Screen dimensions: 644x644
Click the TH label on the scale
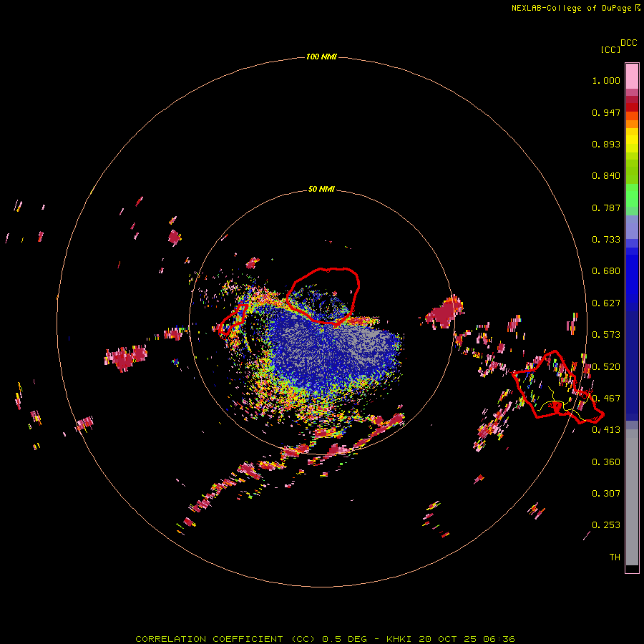pyautogui.click(x=615, y=557)
